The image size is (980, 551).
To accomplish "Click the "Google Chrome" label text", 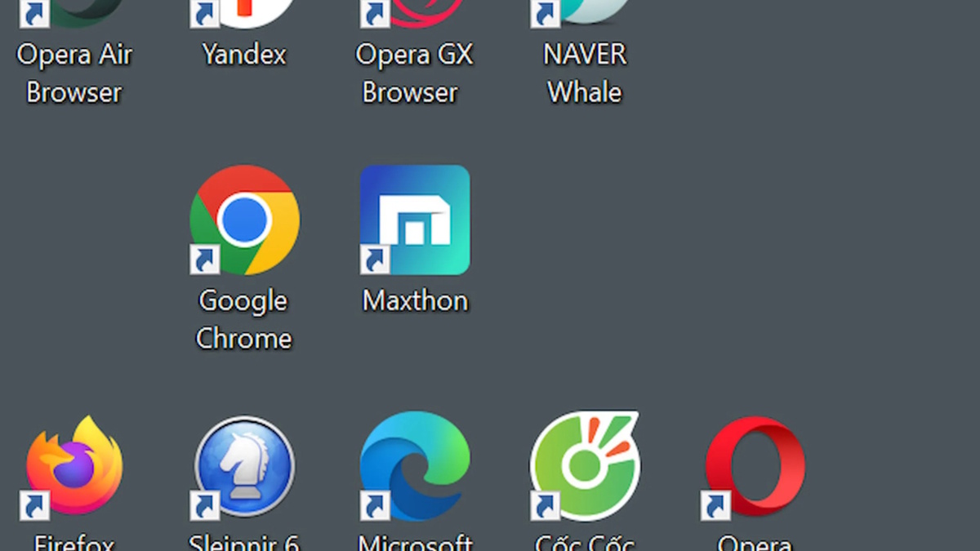I will tap(244, 319).
